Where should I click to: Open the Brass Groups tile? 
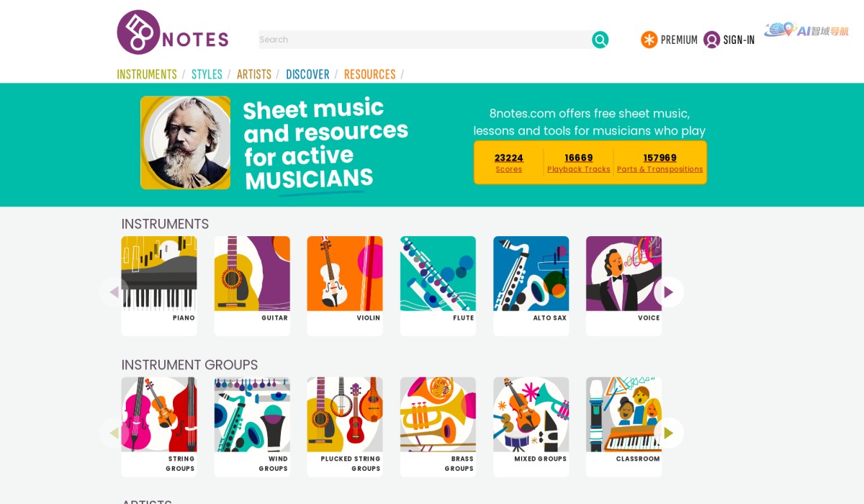438,415
